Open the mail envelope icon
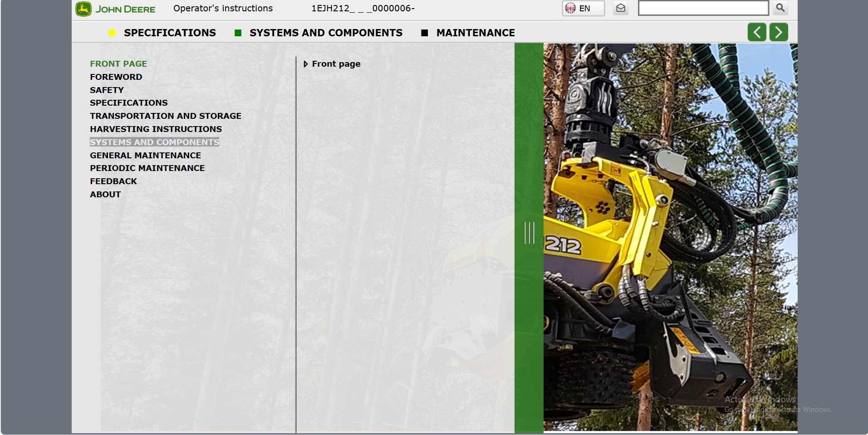868x435 pixels. [x=621, y=8]
